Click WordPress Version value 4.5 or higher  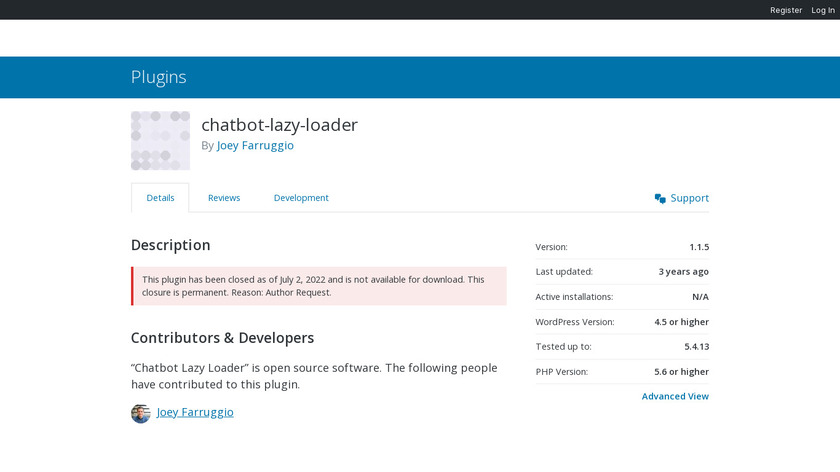tap(681, 322)
